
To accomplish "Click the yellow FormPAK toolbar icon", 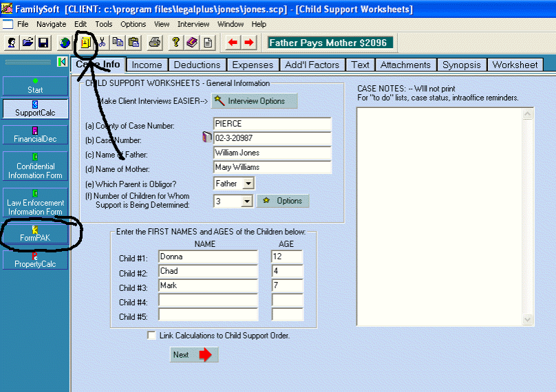I will [x=86, y=43].
